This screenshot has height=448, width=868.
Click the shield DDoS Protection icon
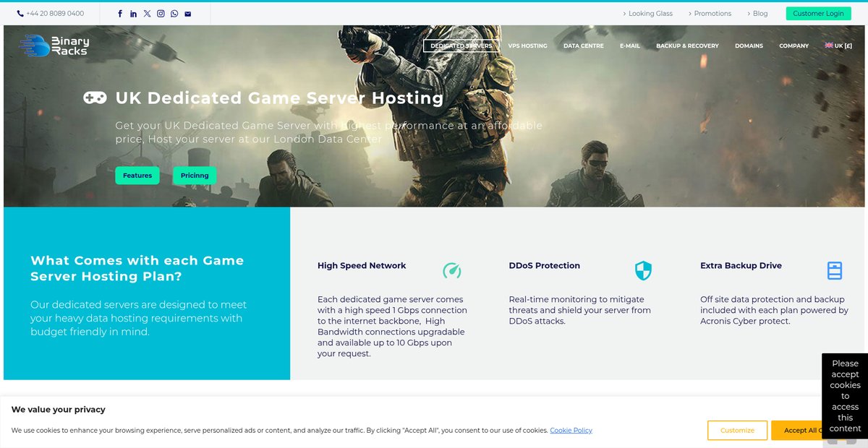click(643, 270)
